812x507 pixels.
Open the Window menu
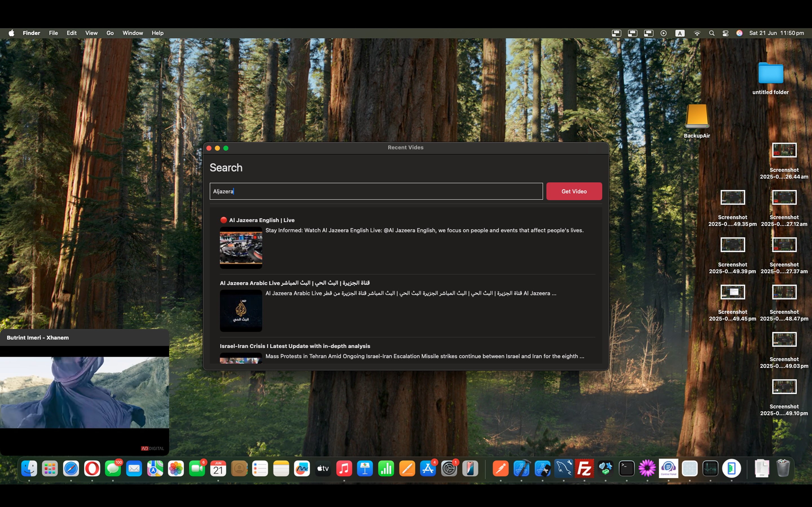tap(133, 33)
